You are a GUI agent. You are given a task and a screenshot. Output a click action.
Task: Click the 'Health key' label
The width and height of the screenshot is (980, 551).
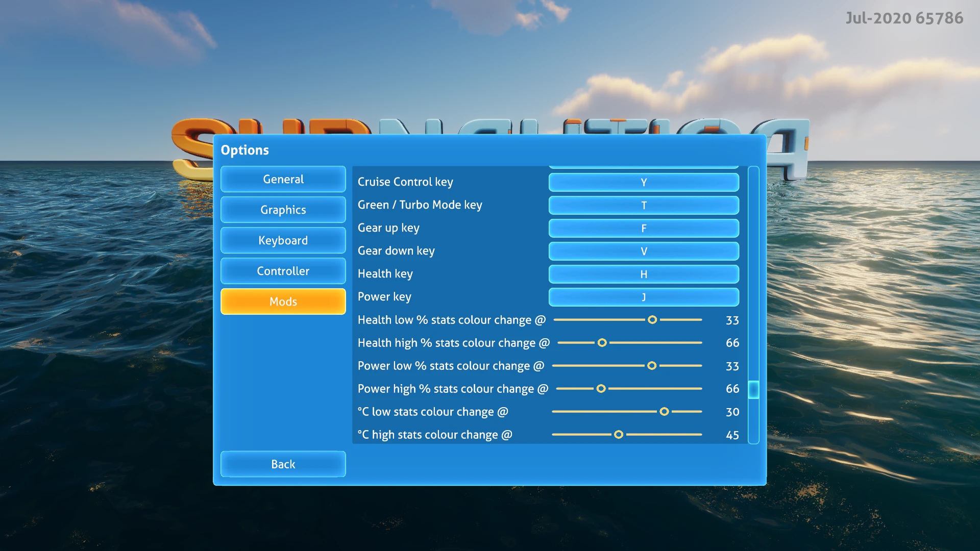[385, 274]
